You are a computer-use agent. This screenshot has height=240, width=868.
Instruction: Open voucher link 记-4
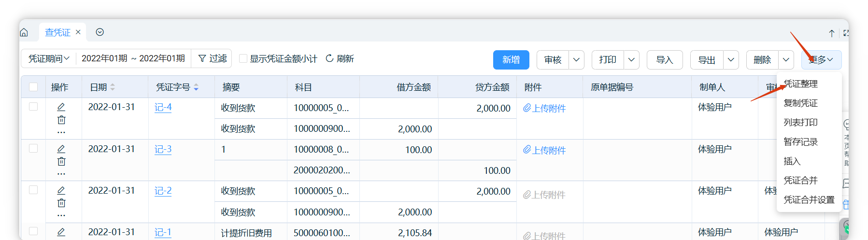point(163,107)
